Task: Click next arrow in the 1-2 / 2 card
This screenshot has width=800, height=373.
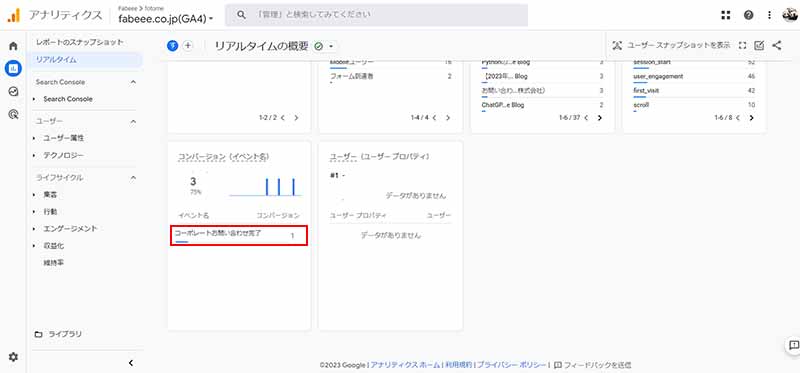Action: tap(296, 118)
